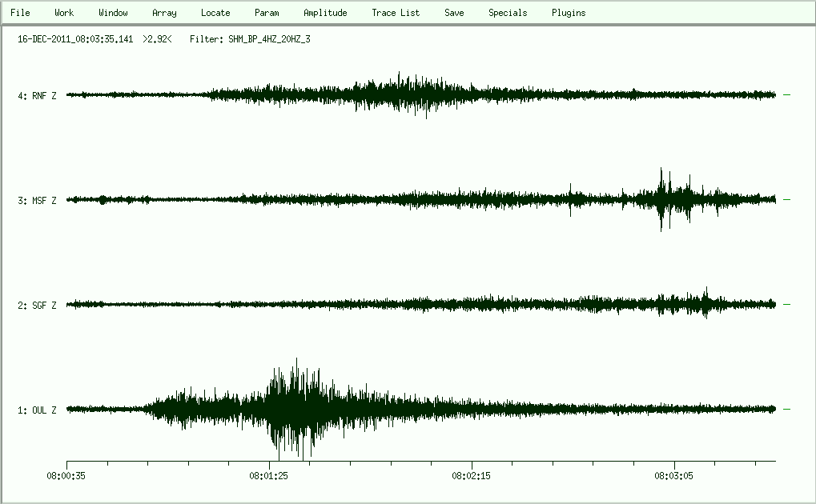Select trace label 3: MSF Z
Viewport: 816px width, 504px height.
37,201
